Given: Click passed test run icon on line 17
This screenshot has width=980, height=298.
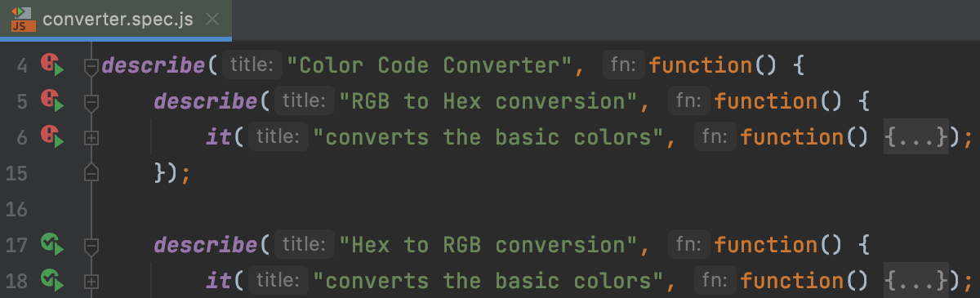Looking at the screenshot, I should click(x=52, y=244).
